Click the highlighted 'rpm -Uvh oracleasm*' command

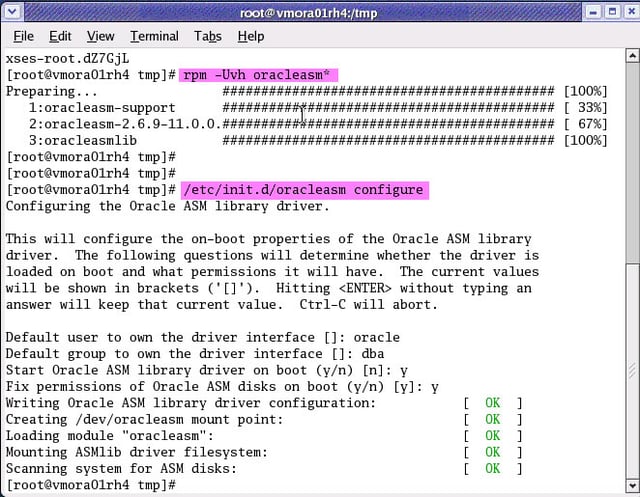click(x=258, y=75)
